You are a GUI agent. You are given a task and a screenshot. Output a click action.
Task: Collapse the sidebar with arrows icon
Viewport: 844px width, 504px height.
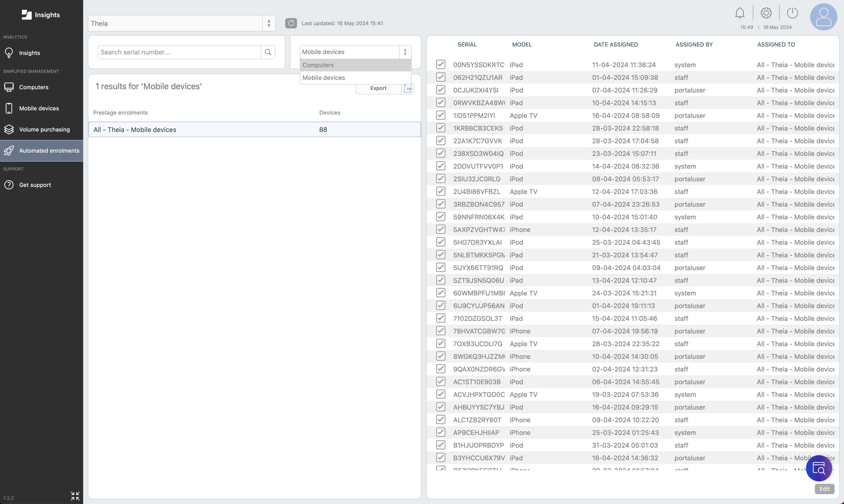75,496
